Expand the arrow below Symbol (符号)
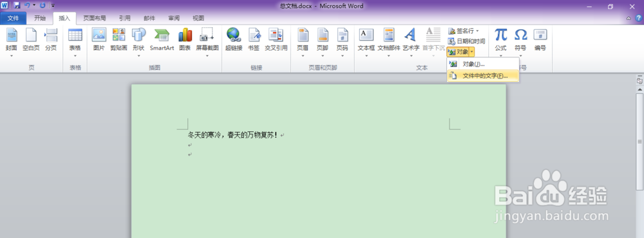Viewport: 644px width, 238px height. pyautogui.click(x=520, y=55)
